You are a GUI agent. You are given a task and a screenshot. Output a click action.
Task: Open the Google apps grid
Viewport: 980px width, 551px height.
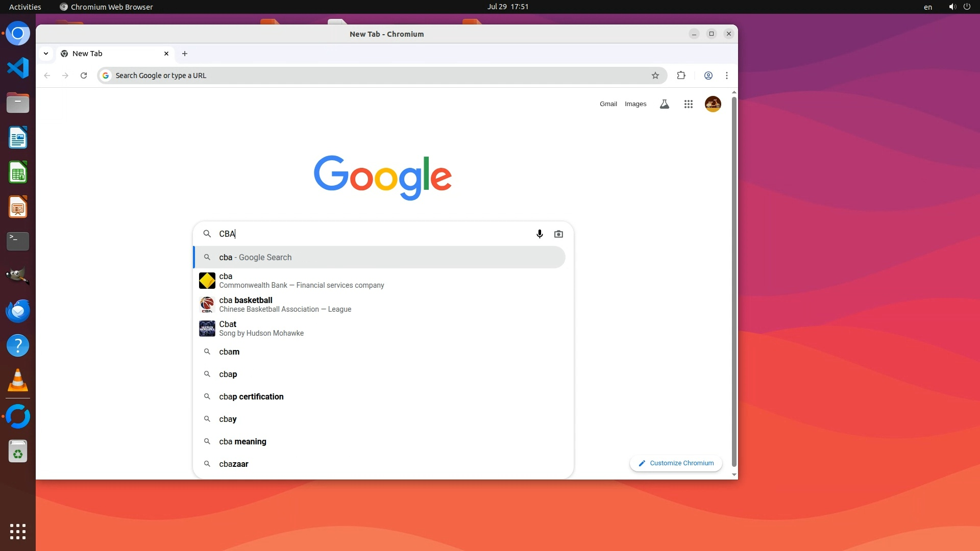(x=688, y=104)
